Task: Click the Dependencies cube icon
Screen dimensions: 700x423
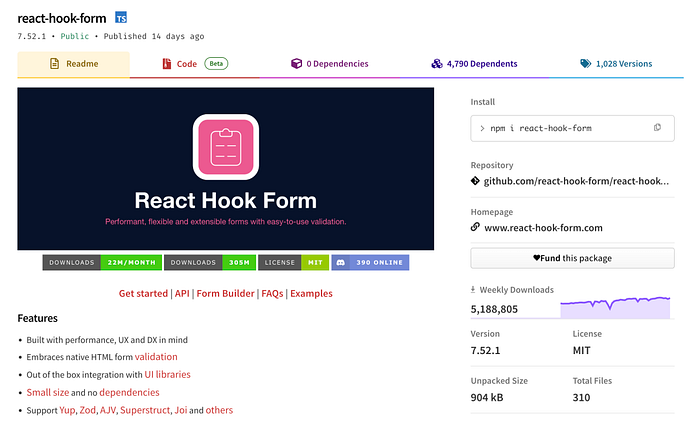Action: coord(296,64)
